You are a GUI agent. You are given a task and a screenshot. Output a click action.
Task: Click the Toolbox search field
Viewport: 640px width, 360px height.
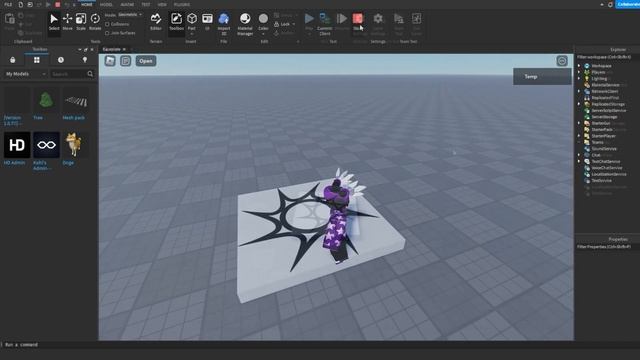(72, 74)
